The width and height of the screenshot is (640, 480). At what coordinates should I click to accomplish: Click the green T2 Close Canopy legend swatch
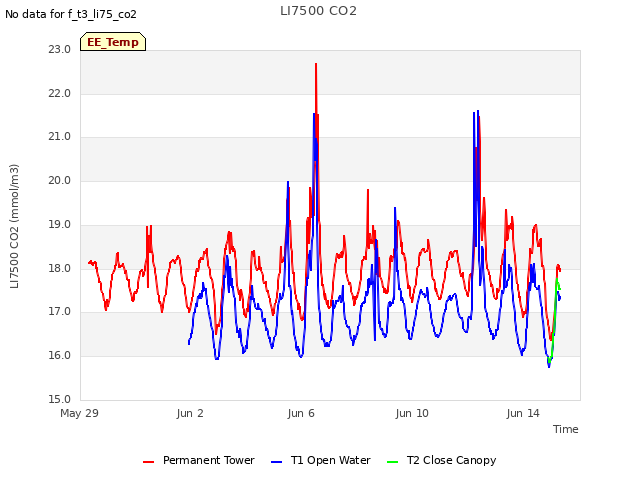(392, 462)
